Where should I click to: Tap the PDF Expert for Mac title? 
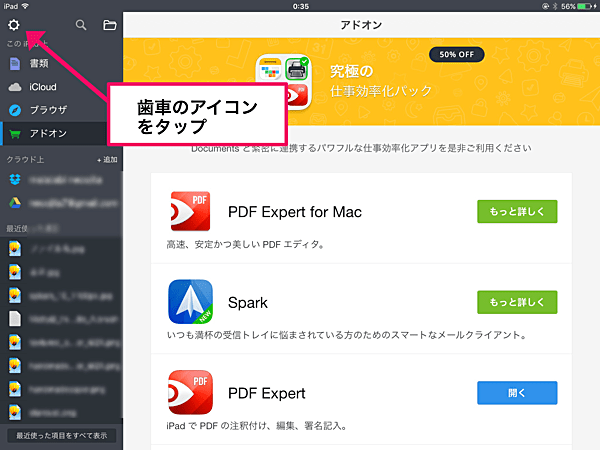tap(295, 212)
